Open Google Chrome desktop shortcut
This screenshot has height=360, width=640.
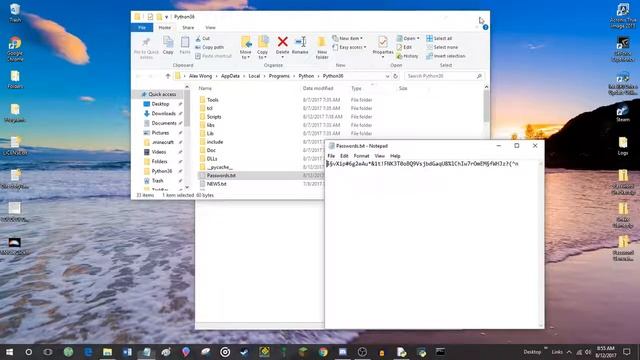click(x=15, y=49)
